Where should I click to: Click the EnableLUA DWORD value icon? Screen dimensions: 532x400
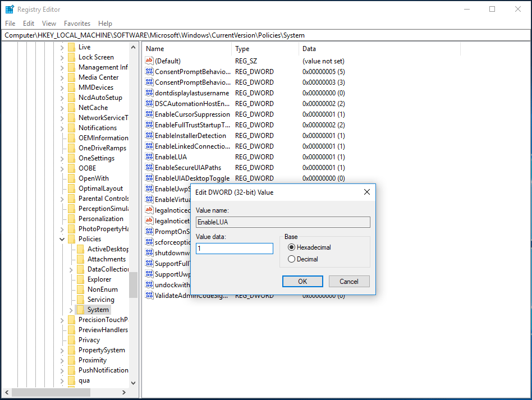click(149, 157)
